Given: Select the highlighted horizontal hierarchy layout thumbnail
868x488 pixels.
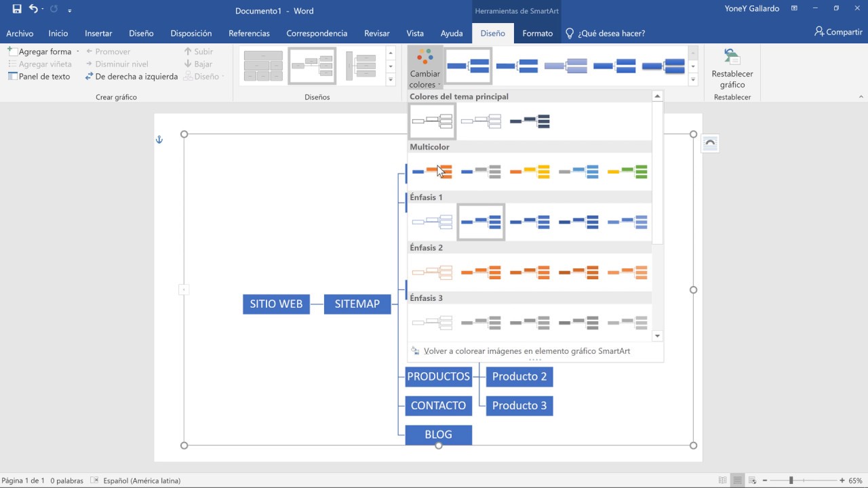Looking at the screenshot, I should pos(312,66).
